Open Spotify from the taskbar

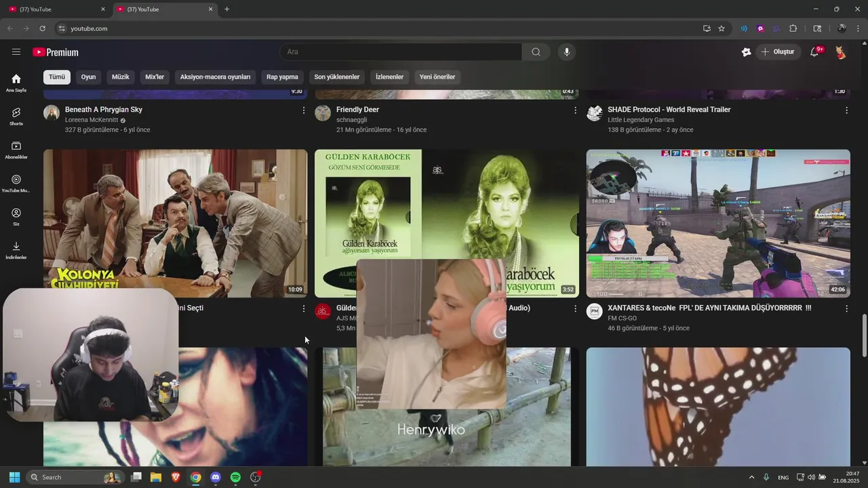pyautogui.click(x=235, y=477)
